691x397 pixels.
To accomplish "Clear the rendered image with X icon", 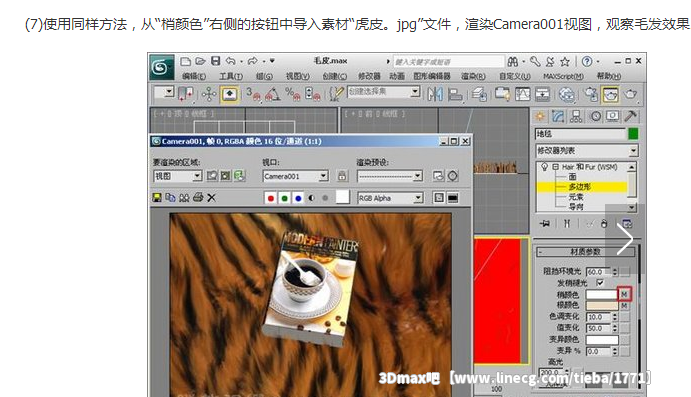I will click(212, 197).
